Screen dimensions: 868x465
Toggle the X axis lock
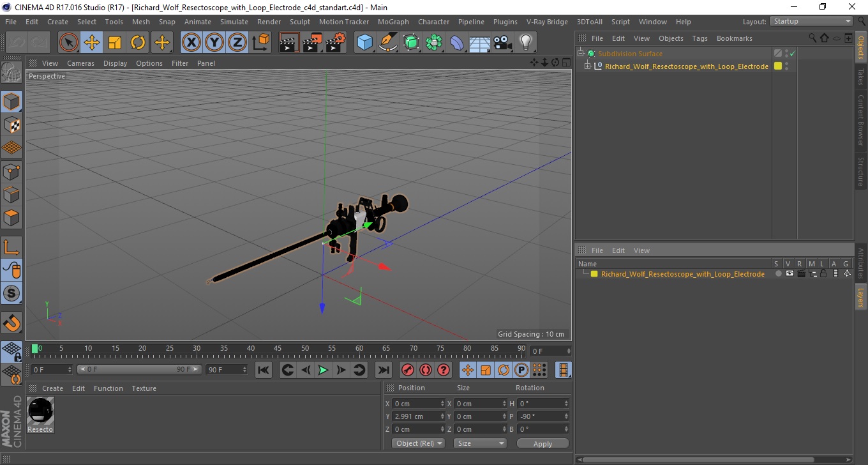191,43
